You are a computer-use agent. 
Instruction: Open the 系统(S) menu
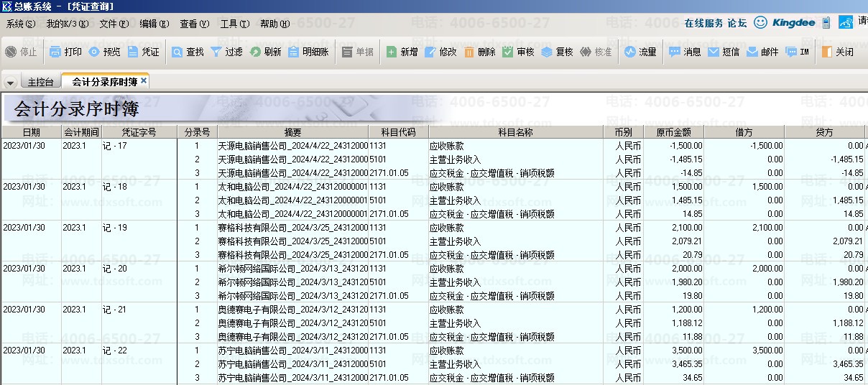(x=21, y=24)
